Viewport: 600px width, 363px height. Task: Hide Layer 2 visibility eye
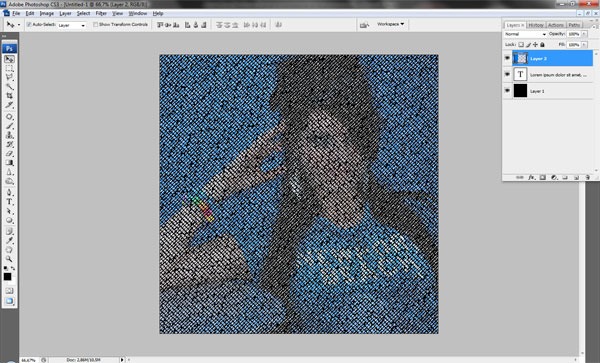[507, 58]
